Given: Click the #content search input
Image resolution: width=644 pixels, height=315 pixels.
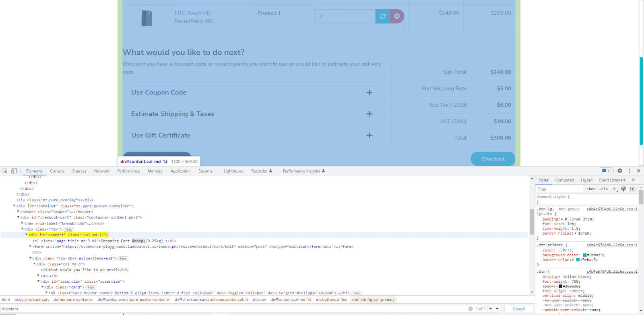Looking at the screenshot, I should 234,309.
